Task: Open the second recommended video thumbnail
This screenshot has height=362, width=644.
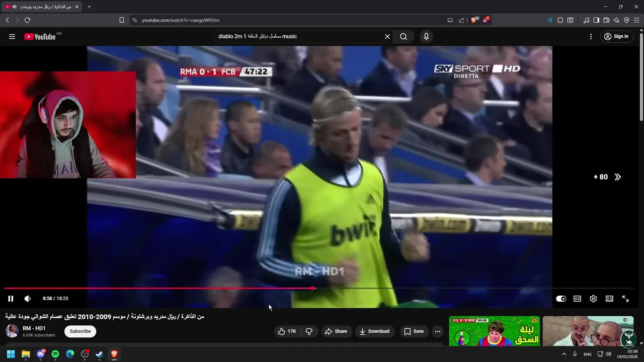Action: click(x=588, y=331)
